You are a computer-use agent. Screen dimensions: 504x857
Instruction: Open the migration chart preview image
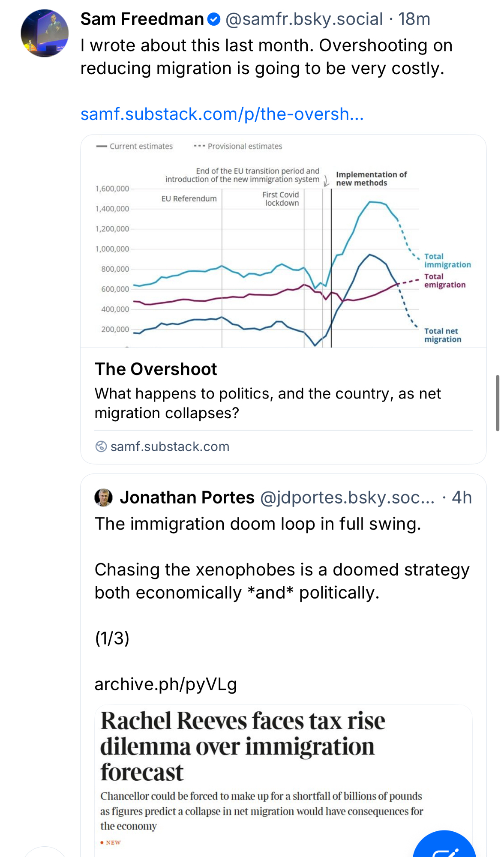click(x=283, y=241)
